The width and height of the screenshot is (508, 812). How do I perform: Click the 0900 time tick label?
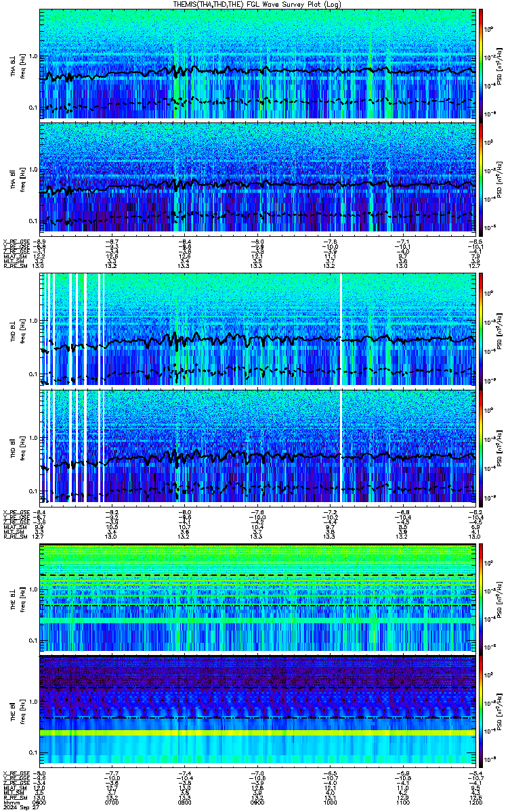(x=257, y=801)
